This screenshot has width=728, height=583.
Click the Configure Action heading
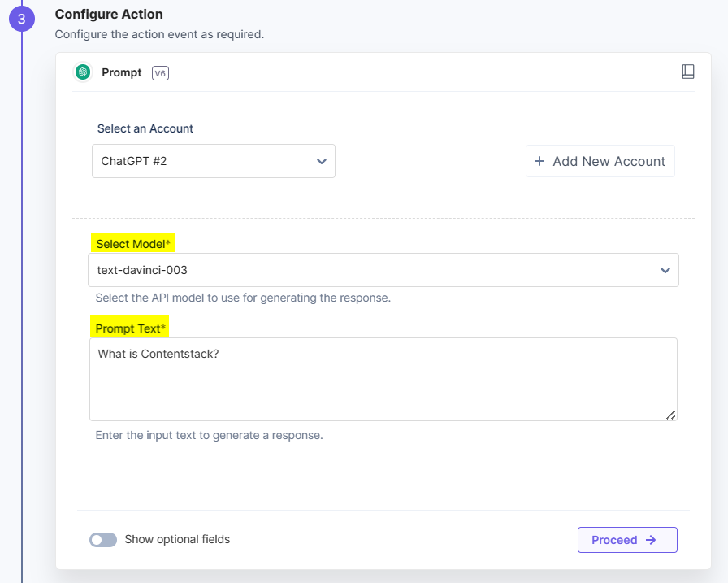coord(109,15)
